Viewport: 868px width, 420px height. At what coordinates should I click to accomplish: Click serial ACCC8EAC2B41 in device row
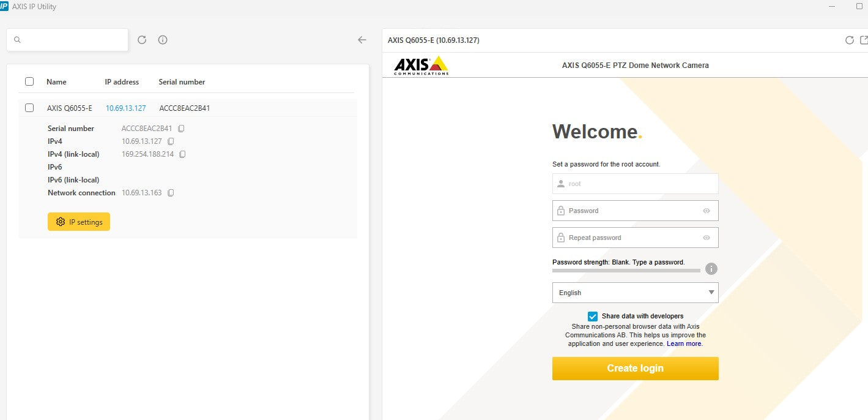pos(185,108)
